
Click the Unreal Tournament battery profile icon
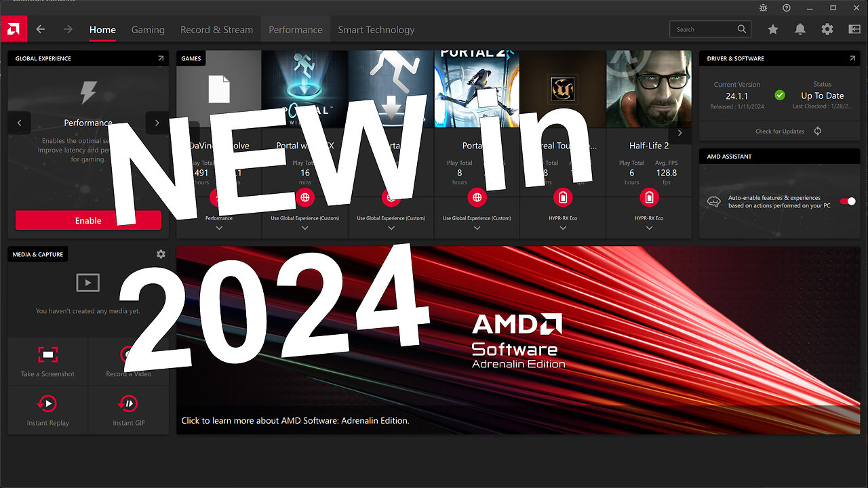[563, 197]
